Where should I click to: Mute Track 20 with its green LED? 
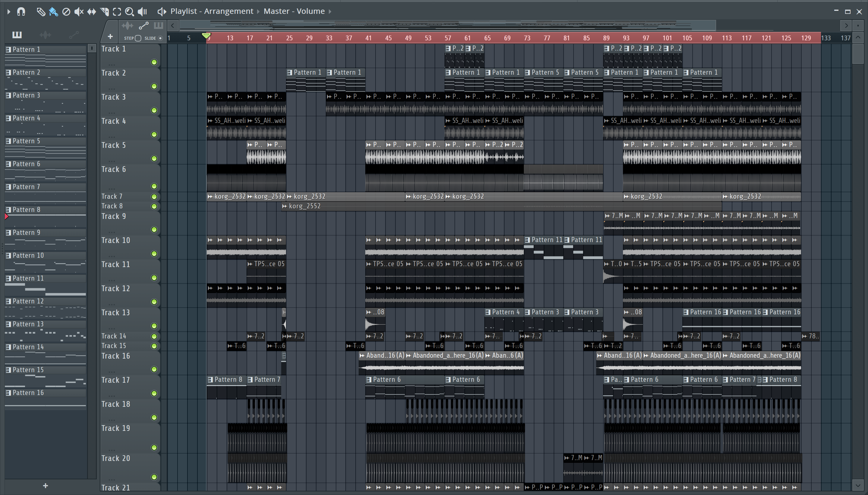point(154,477)
